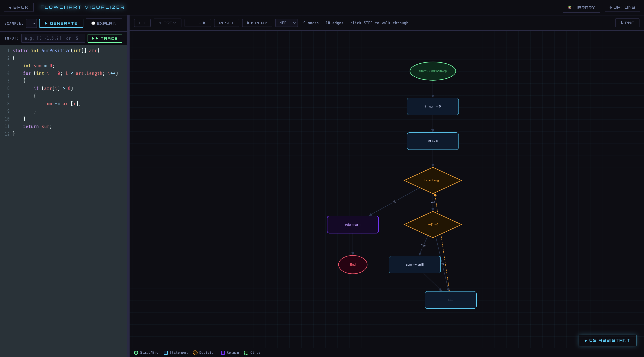
Task: Click the Explain chat bubble icon
Action: pos(94,23)
